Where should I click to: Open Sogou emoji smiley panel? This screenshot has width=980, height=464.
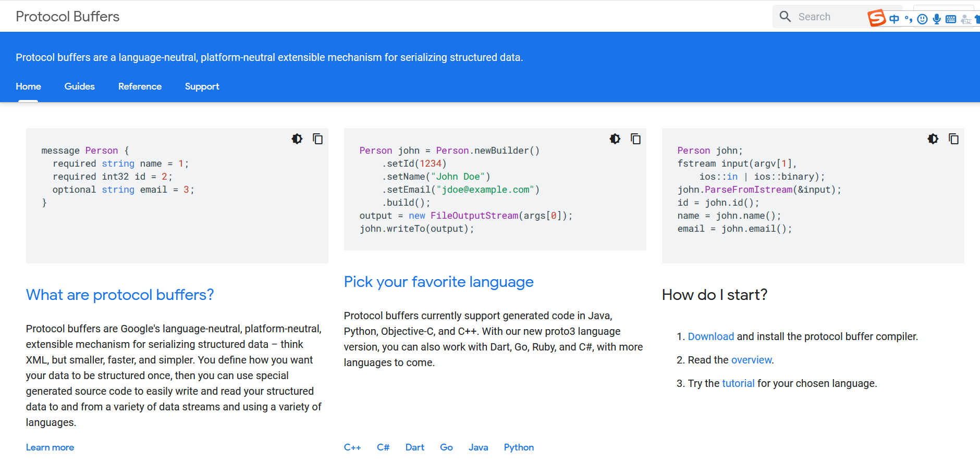coord(922,19)
